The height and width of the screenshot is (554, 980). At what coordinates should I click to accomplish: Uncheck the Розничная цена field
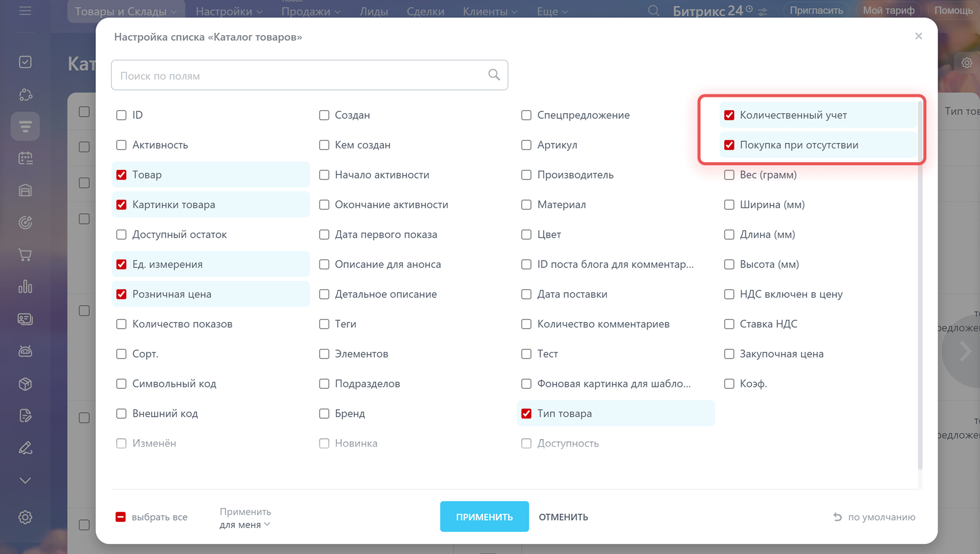click(x=121, y=294)
